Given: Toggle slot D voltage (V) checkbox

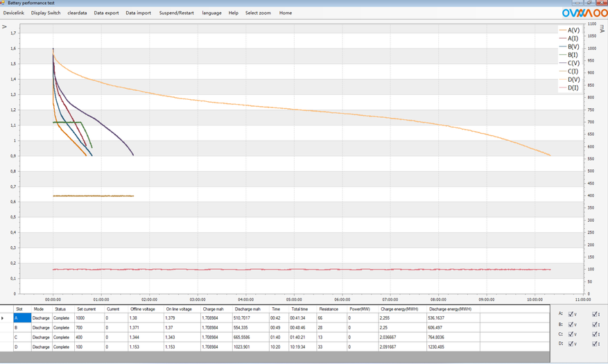Looking at the screenshot, I should 571,344.
